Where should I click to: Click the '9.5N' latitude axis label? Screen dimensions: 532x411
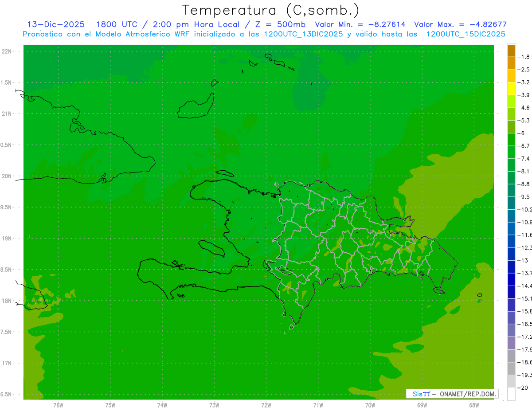6,207
